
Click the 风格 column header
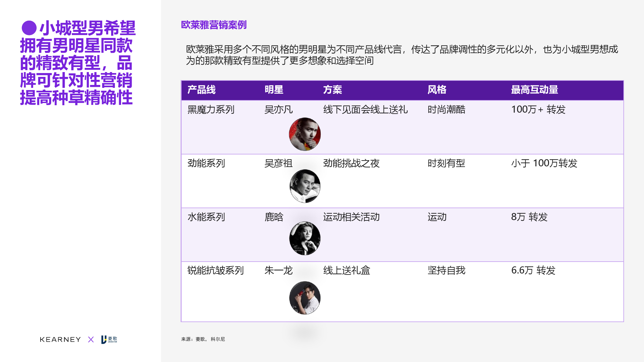tap(437, 90)
